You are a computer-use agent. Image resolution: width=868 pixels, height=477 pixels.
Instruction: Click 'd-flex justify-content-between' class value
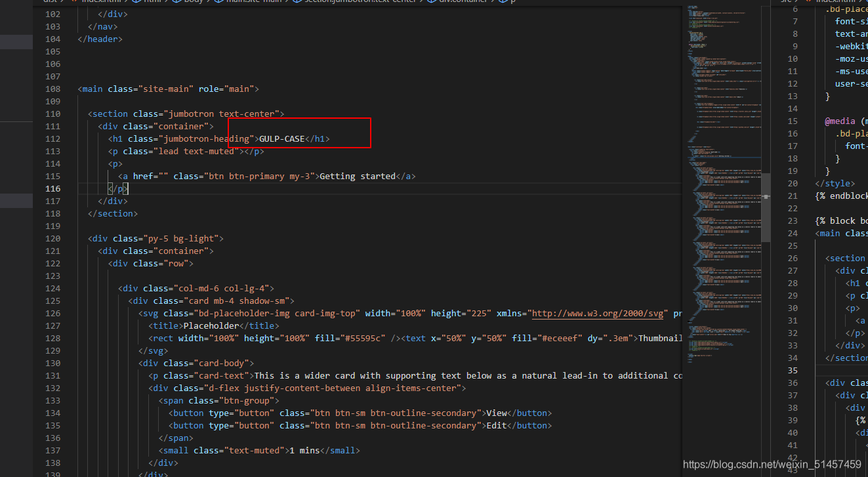(283, 388)
